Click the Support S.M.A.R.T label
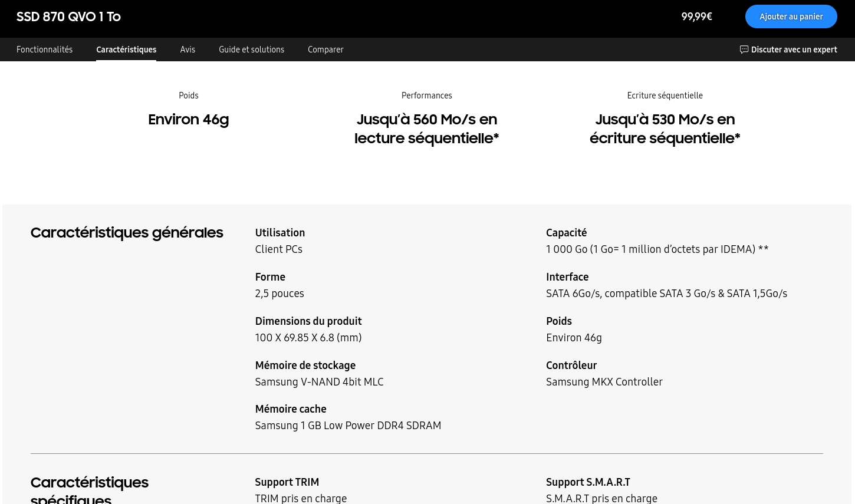Viewport: 855px width, 504px height. coord(588,482)
